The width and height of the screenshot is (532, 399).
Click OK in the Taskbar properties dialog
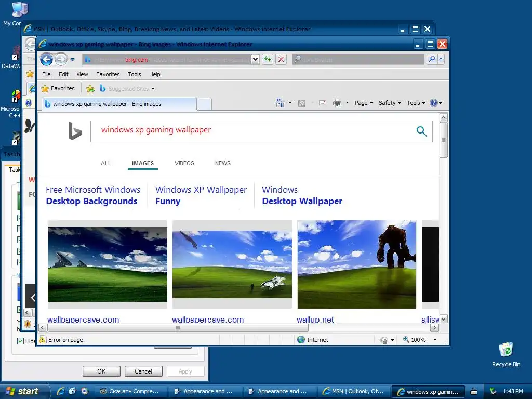tap(101, 371)
